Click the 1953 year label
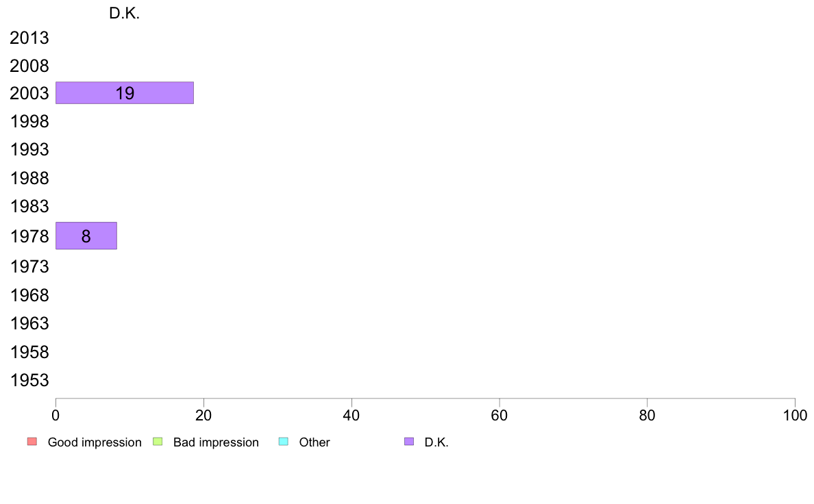Image resolution: width=814 pixels, height=504 pixels. [x=29, y=380]
